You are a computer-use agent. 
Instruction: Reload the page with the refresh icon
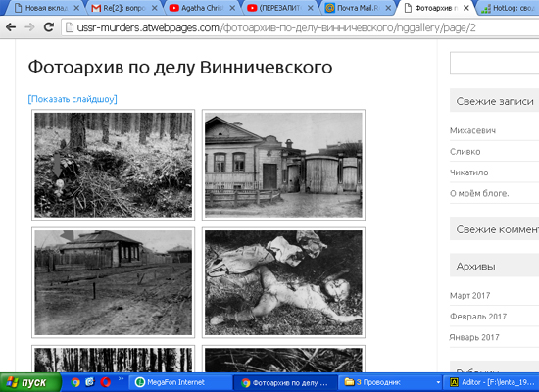point(49,27)
